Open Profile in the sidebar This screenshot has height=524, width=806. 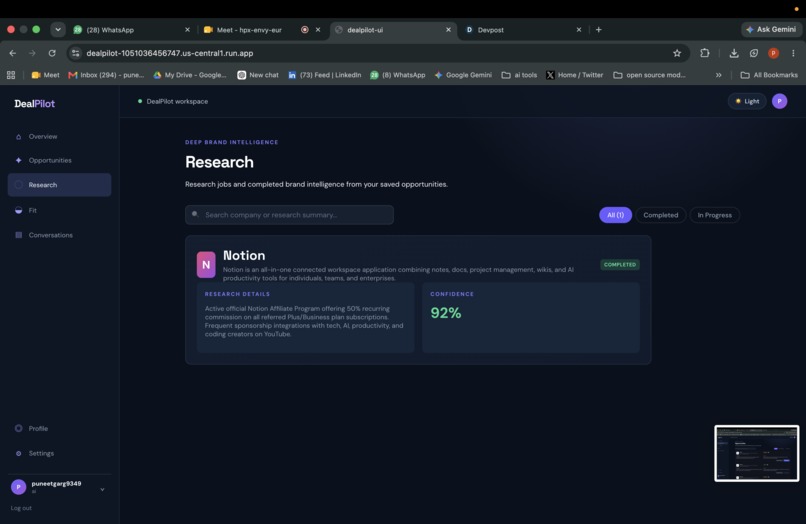coord(59,428)
